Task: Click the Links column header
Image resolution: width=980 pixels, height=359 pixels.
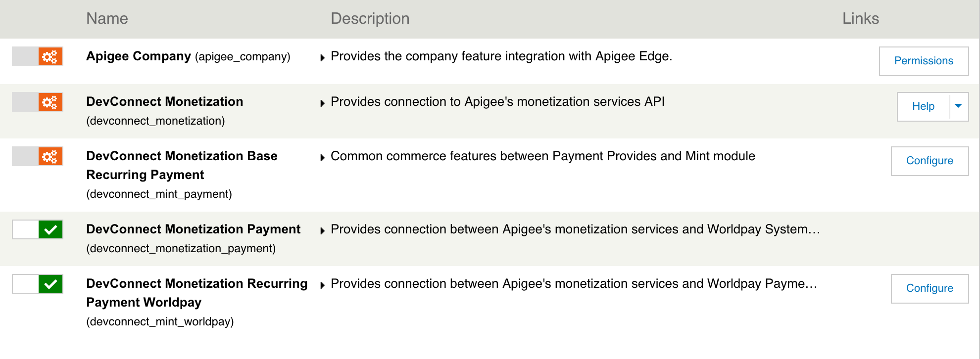Action: point(860,19)
